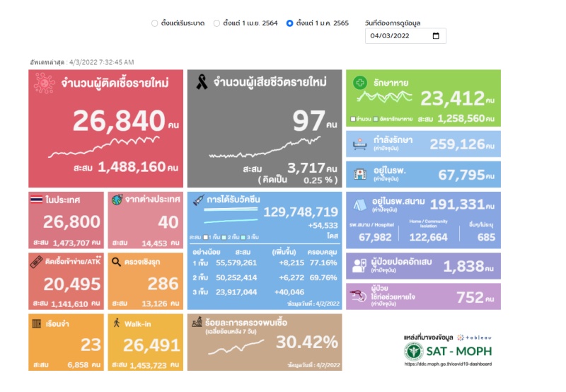Click the 30.42% positive test rate card

pos(263,341)
